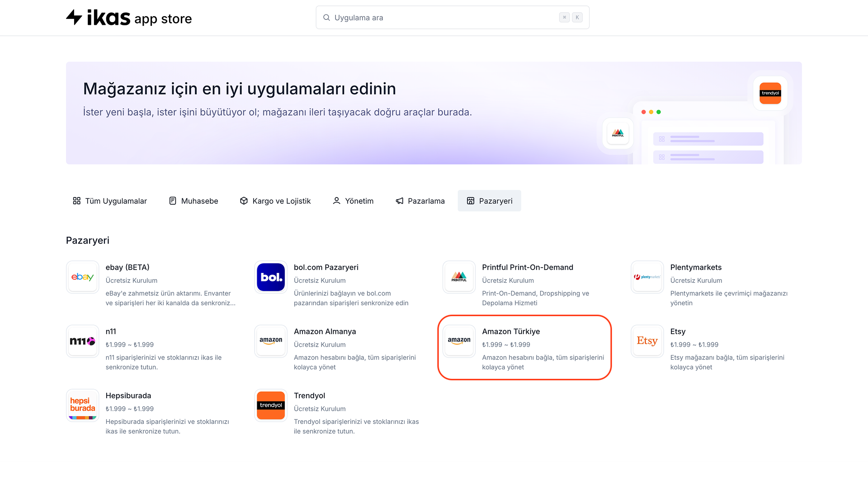Click the Printful app logo in list

click(x=459, y=277)
